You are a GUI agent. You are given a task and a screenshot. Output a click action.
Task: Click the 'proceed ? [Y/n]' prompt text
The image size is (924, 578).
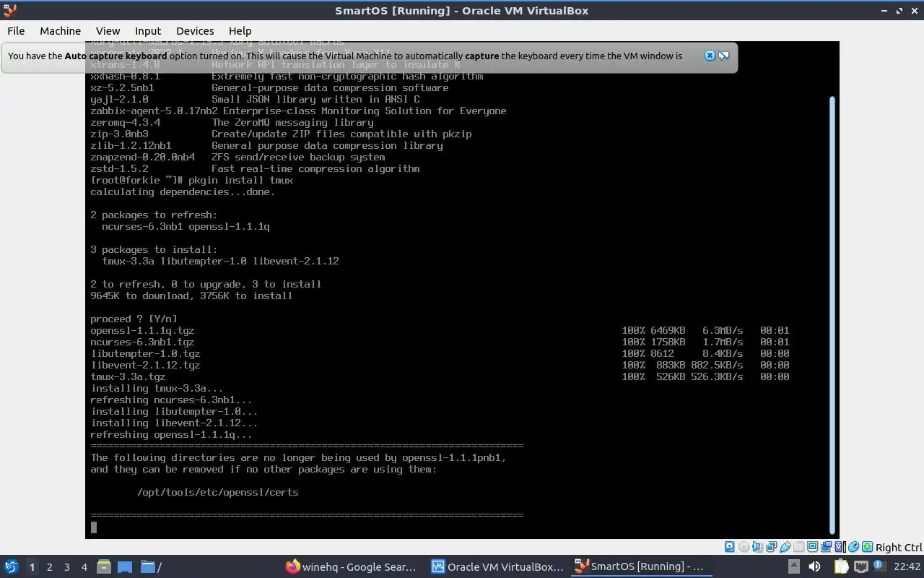pyautogui.click(x=134, y=319)
